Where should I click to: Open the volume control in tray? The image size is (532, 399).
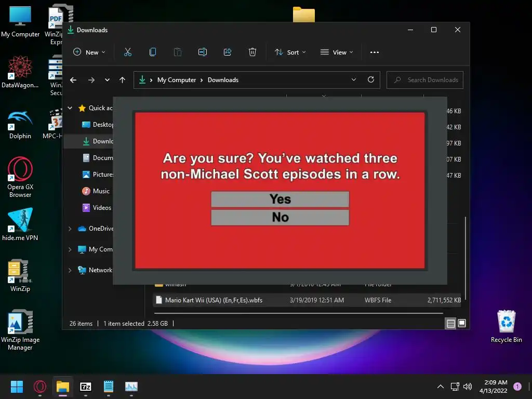468,387
